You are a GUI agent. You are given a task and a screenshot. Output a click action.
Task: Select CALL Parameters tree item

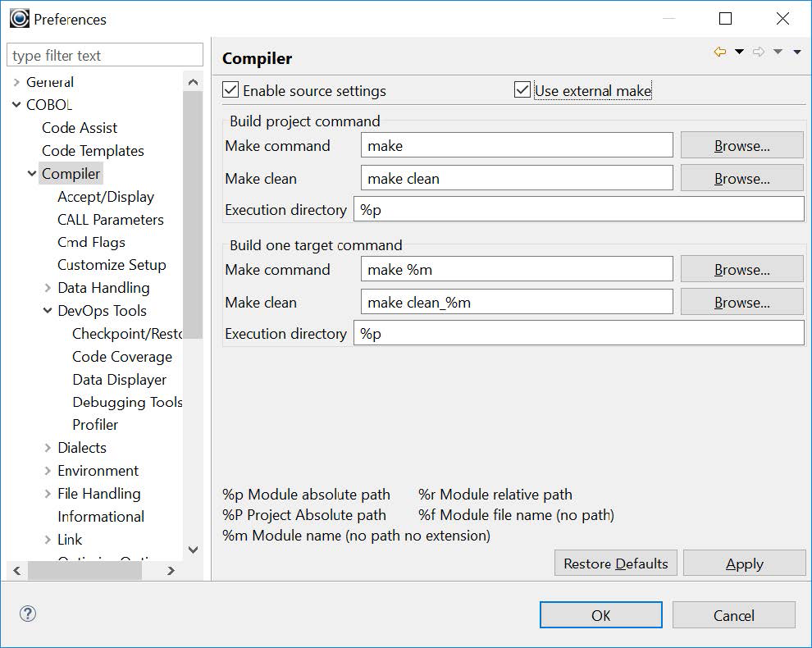click(110, 220)
